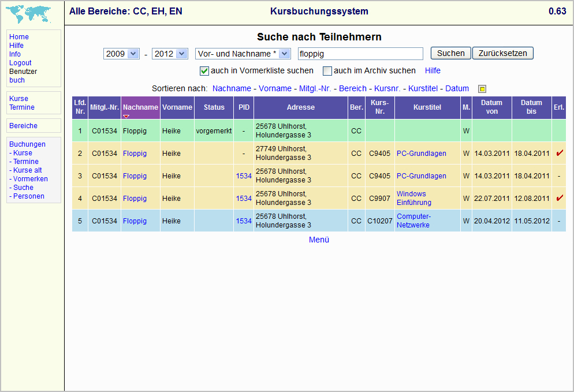
Task: Sort results by Vorname link
Action: (x=275, y=88)
